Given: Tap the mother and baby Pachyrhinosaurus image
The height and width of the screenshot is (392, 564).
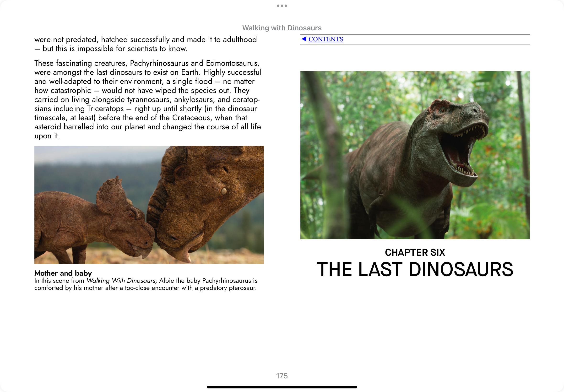Looking at the screenshot, I should click(149, 205).
